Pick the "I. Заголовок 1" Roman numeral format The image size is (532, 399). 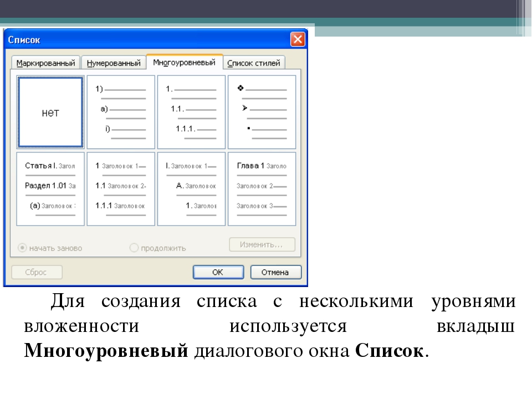tap(191, 189)
